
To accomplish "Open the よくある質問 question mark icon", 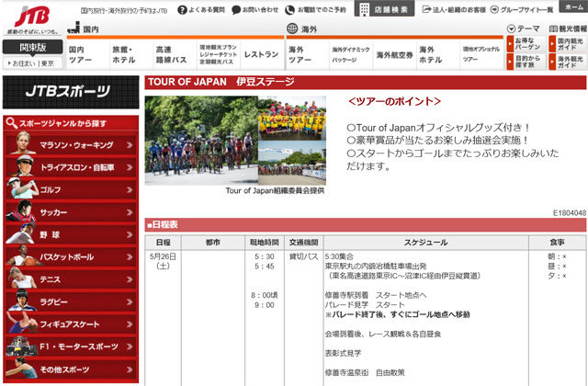I will click(182, 10).
